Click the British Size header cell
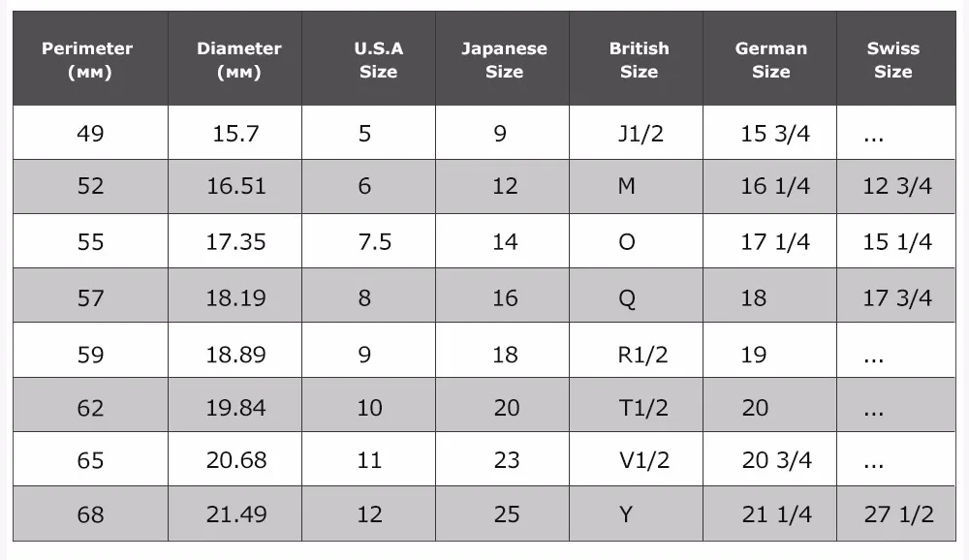This screenshot has height=560, width=969. click(636, 59)
